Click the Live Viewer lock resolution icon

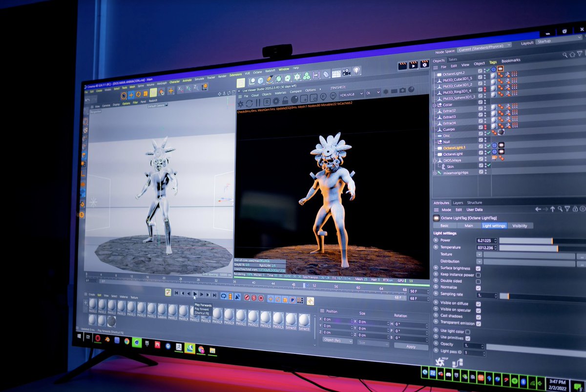point(285,101)
